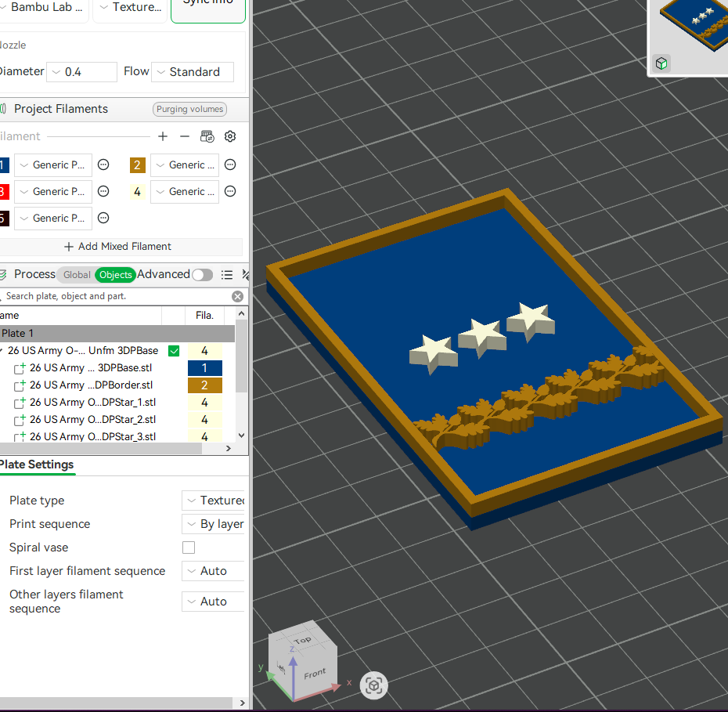Open options for filament 5 preset
The height and width of the screenshot is (712, 728).
click(103, 218)
